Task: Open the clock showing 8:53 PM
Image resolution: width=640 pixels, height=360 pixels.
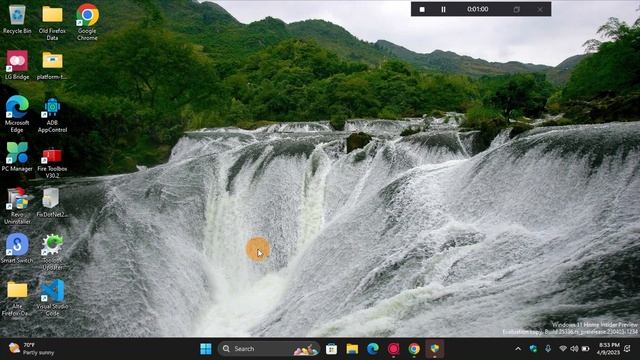Action: (x=608, y=349)
